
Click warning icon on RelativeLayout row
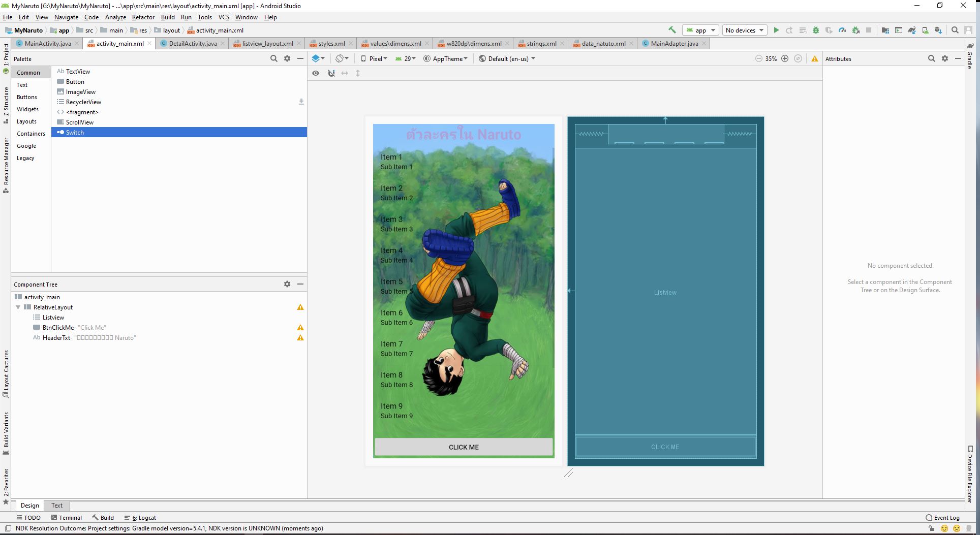(x=300, y=307)
